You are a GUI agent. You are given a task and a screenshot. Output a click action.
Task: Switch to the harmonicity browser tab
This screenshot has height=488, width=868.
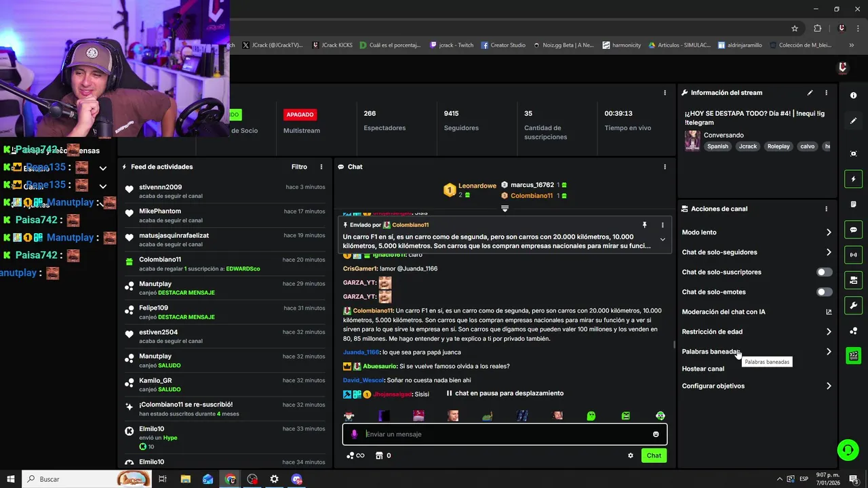point(622,45)
